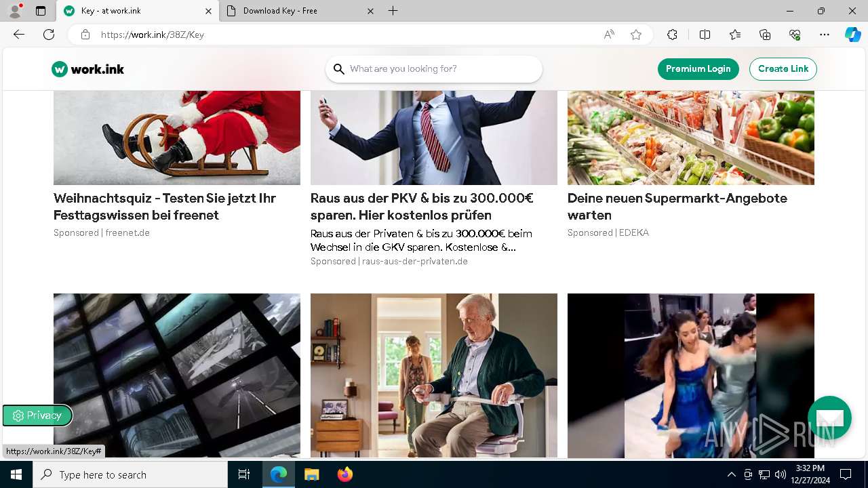Open the supermarket vegetables ad image
Image resolution: width=868 pixels, height=488 pixels.
pos(691,138)
